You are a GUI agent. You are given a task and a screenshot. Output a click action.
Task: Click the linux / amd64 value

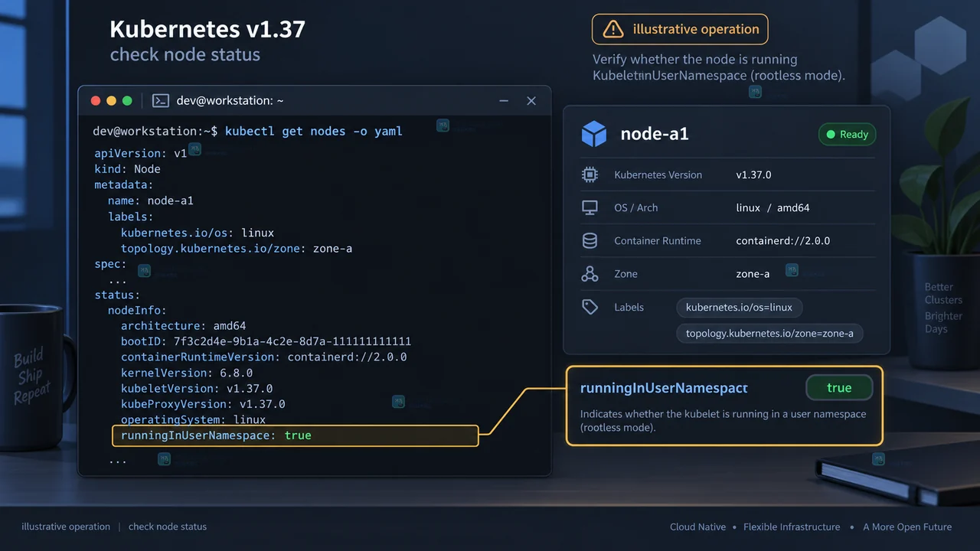tap(773, 208)
